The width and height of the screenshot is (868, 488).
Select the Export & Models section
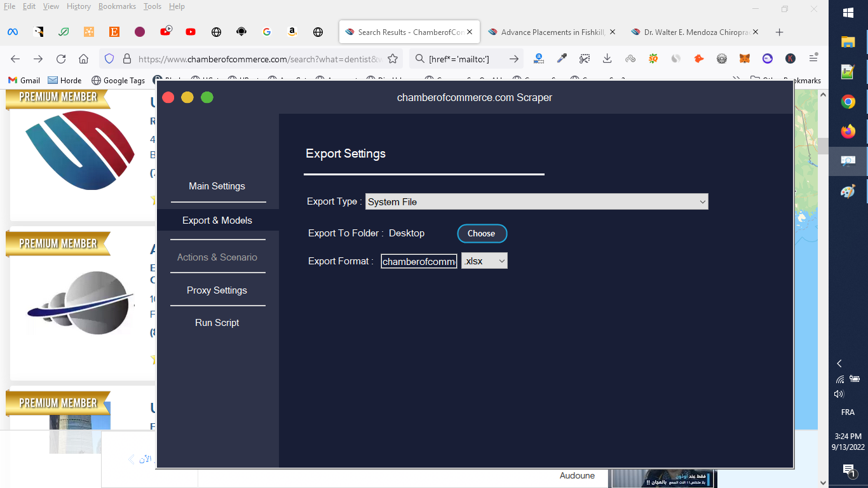217,220
